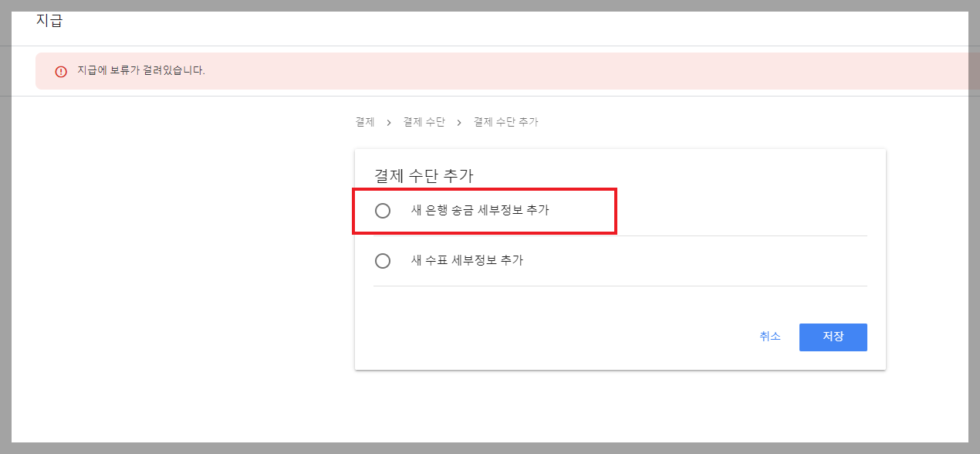Click "취소" to cancel the form
Image resolution: width=980 pixels, height=454 pixels.
coord(769,337)
